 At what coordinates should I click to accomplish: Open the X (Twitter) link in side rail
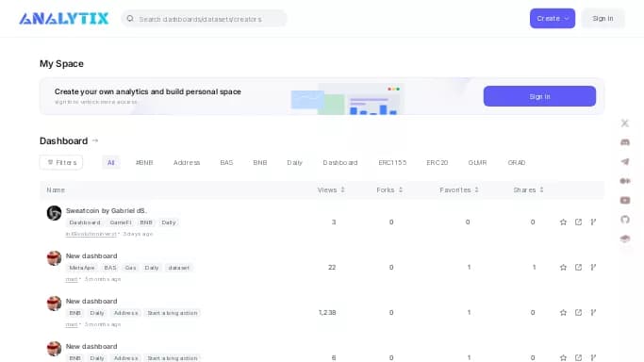pos(625,123)
